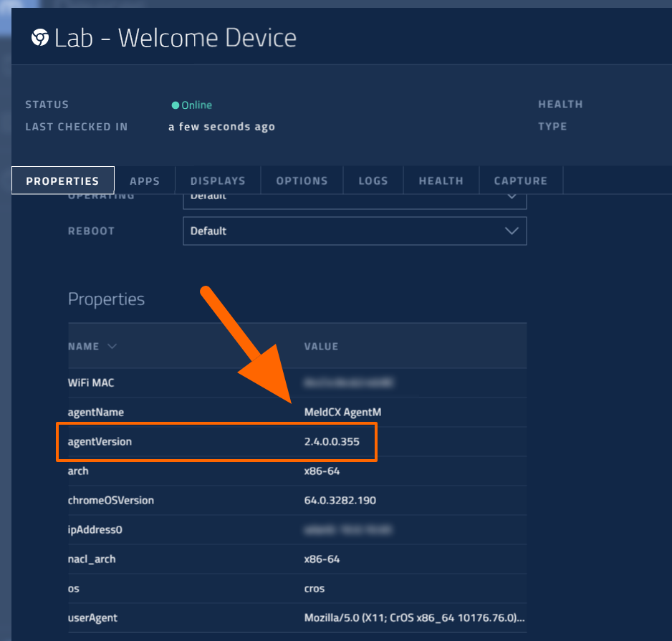This screenshot has height=641, width=672.
Task: View the LOGS tab
Action: (373, 181)
